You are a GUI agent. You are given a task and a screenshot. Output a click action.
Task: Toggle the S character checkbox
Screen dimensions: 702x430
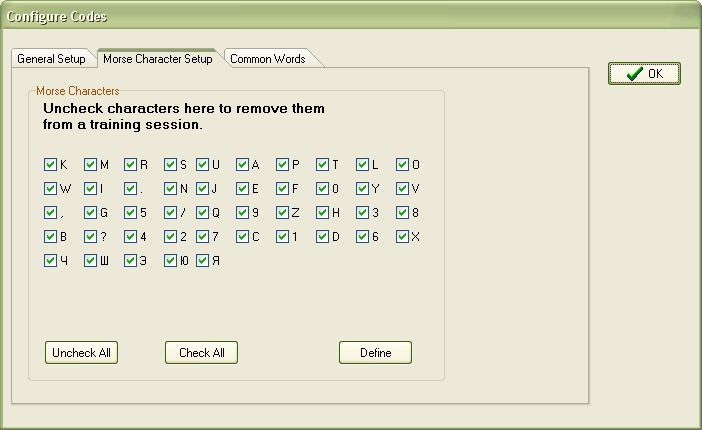[x=171, y=164]
